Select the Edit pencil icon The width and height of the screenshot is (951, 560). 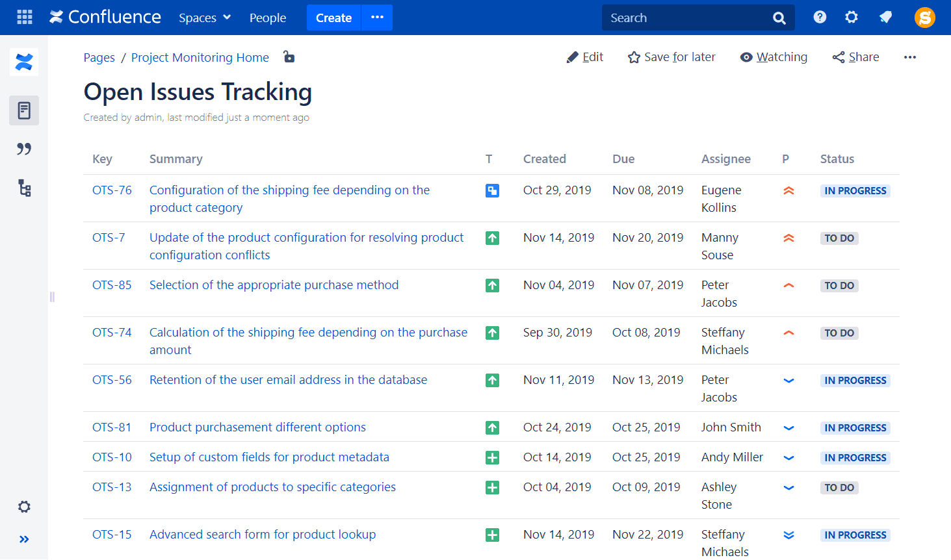coord(571,57)
